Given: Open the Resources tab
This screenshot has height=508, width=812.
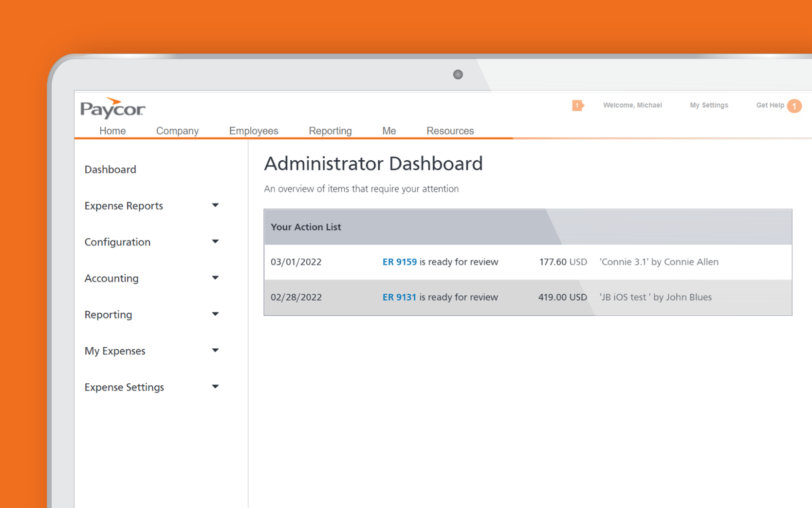Looking at the screenshot, I should (450, 131).
